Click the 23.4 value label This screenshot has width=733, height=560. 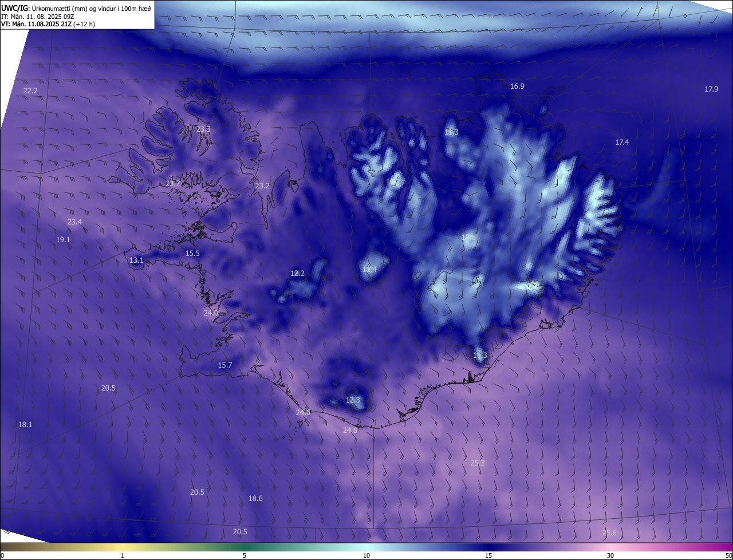[74, 222]
